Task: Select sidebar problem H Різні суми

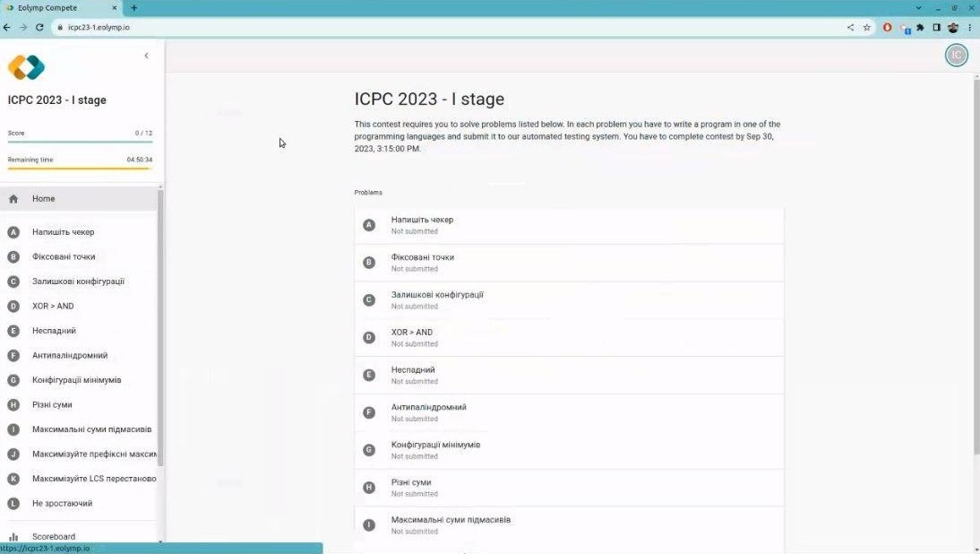Action: click(x=79, y=405)
